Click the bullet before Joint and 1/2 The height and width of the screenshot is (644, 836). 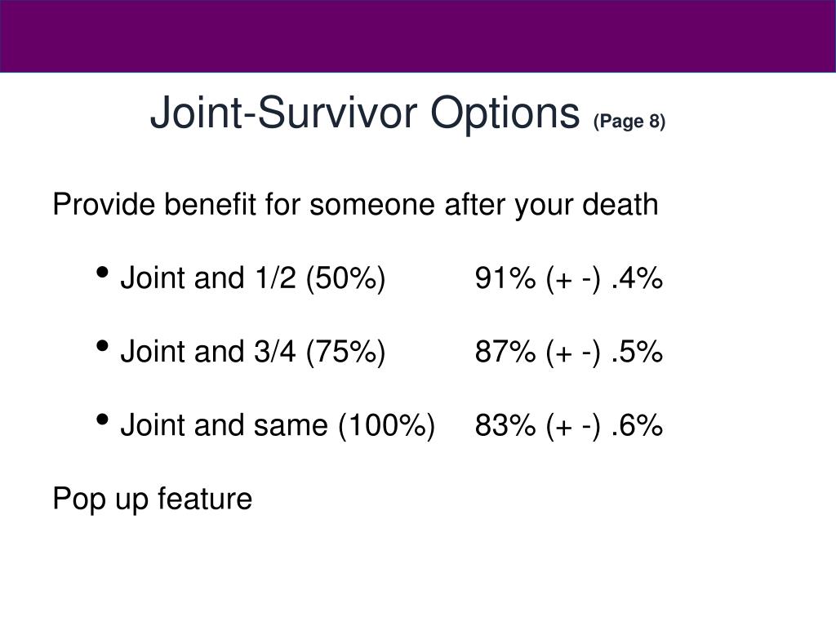102,273
